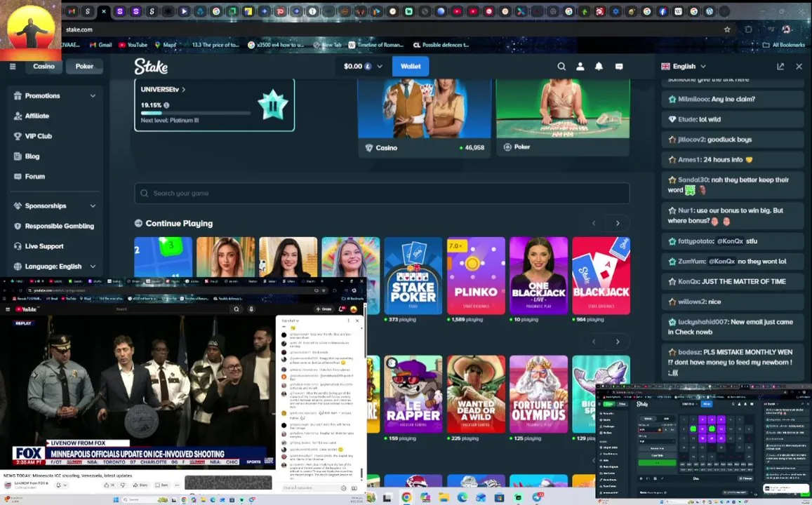Like the Fox news video

109,485
